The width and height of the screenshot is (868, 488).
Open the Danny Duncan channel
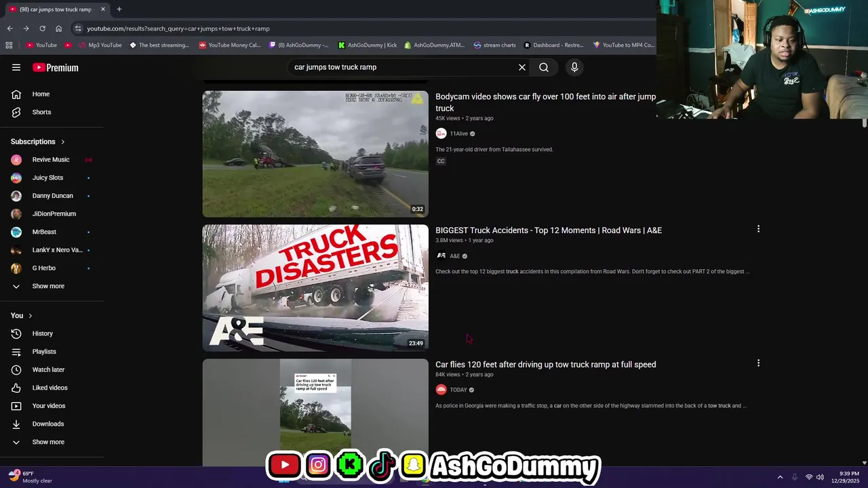point(52,196)
